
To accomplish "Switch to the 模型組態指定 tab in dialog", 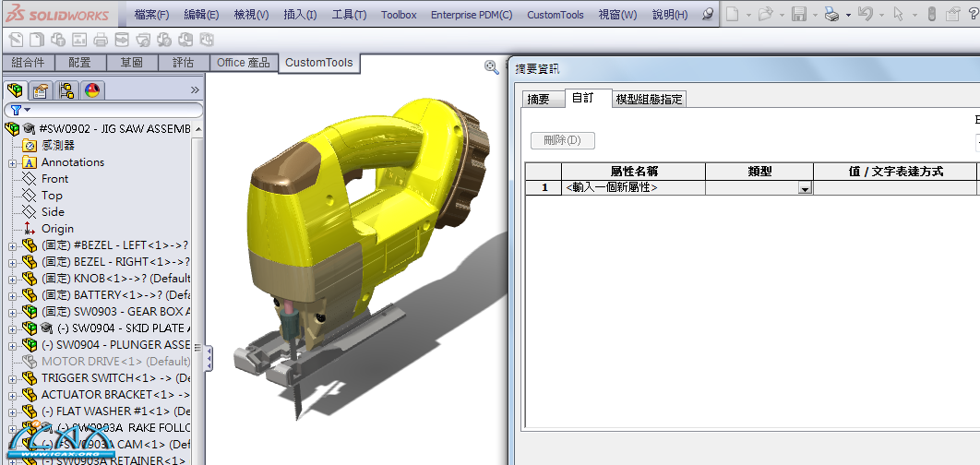I will [650, 99].
